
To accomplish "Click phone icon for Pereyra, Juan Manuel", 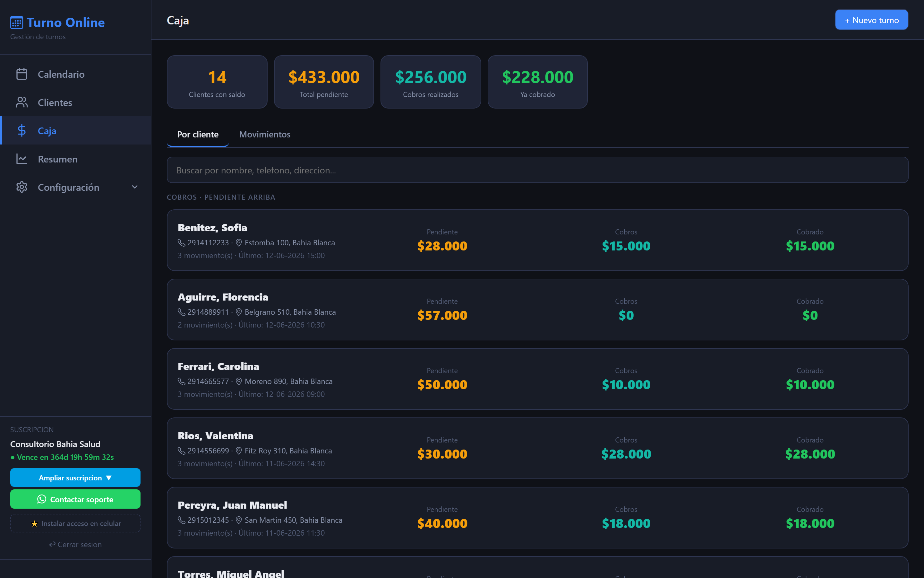I will (x=181, y=520).
